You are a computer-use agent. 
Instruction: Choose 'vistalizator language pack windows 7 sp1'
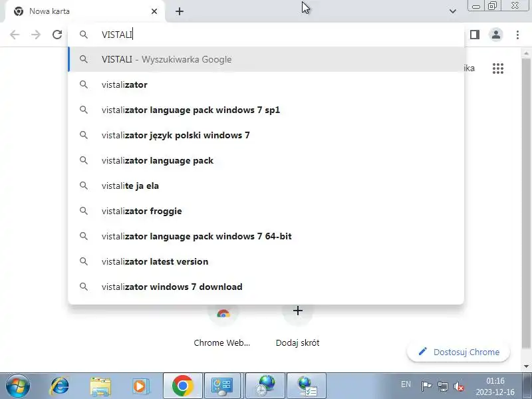click(x=266, y=110)
